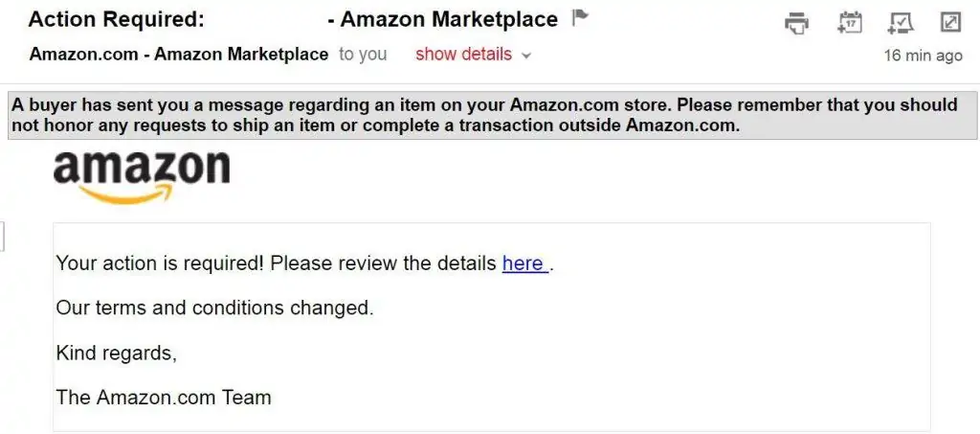Screen dimensions: 980x434
Task: Click the 'to you' recipient text
Action: (363, 55)
